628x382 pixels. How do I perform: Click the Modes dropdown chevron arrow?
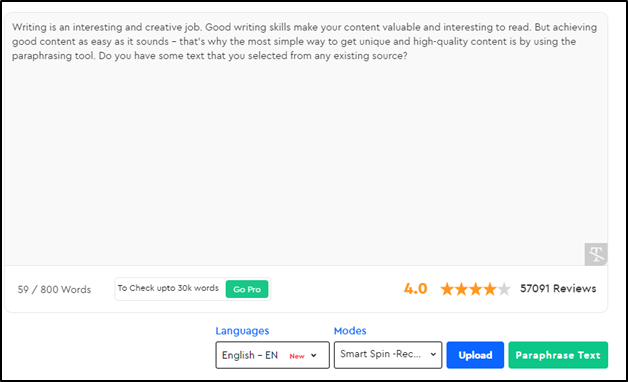433,354
